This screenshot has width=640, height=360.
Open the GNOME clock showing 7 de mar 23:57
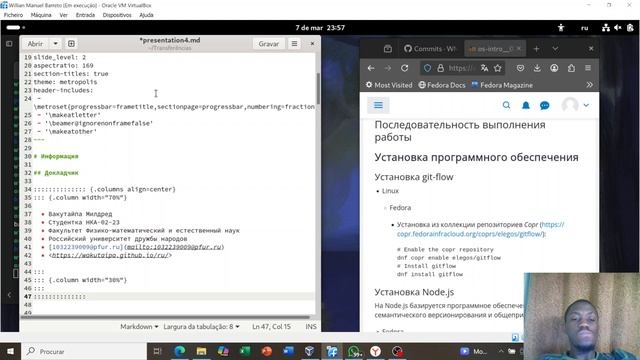(320, 28)
